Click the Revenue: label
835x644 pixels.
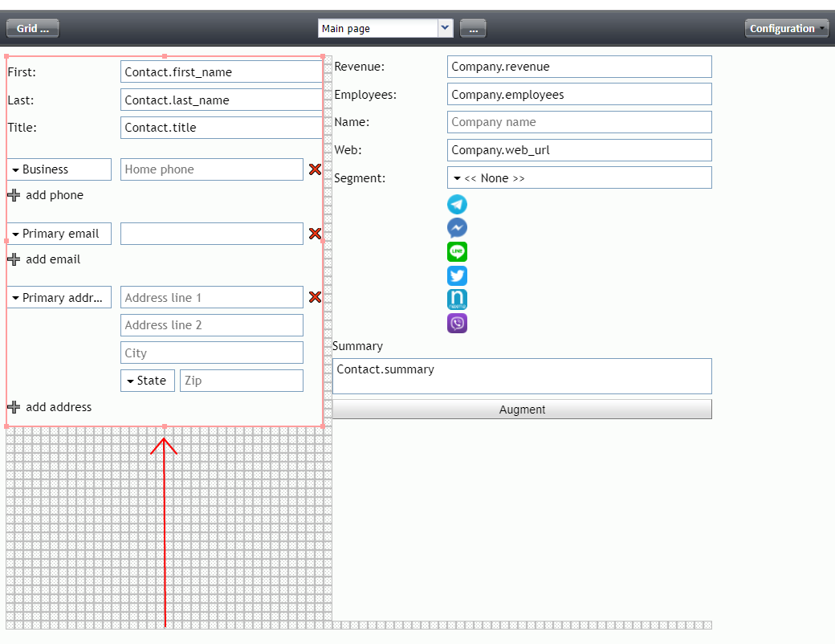click(360, 67)
